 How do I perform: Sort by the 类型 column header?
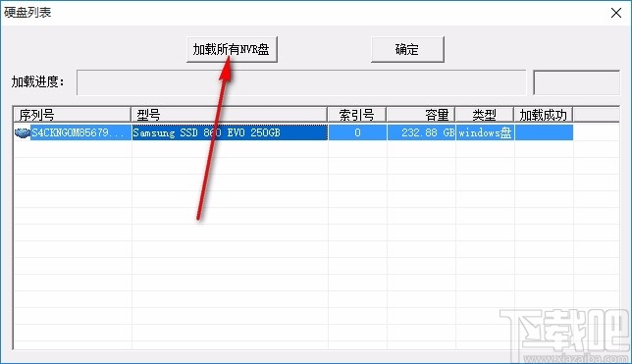click(x=485, y=115)
